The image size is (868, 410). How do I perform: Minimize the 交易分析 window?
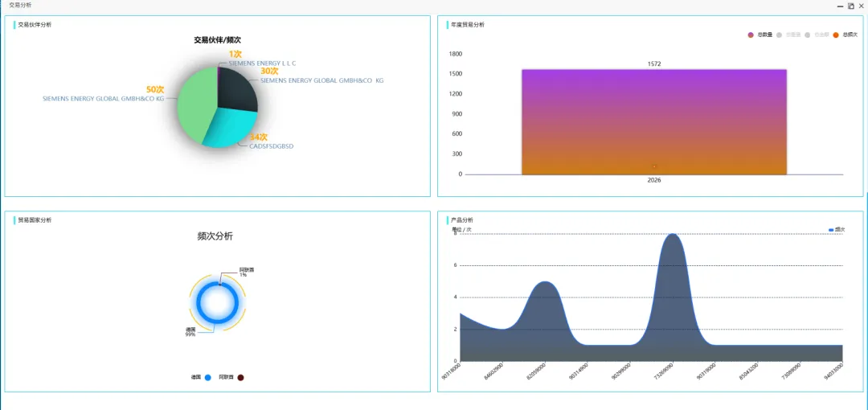[841, 6]
